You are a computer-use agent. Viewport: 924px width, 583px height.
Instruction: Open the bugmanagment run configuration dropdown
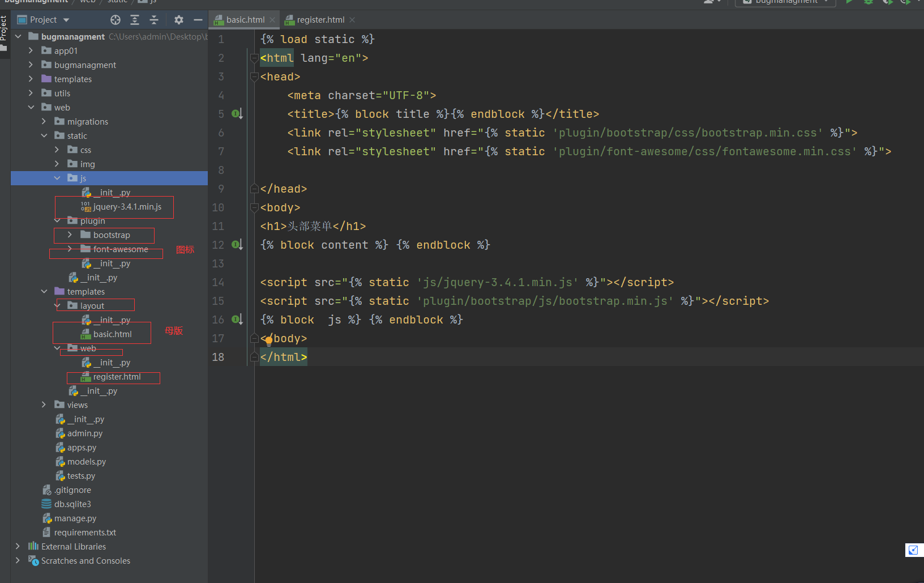click(786, 3)
